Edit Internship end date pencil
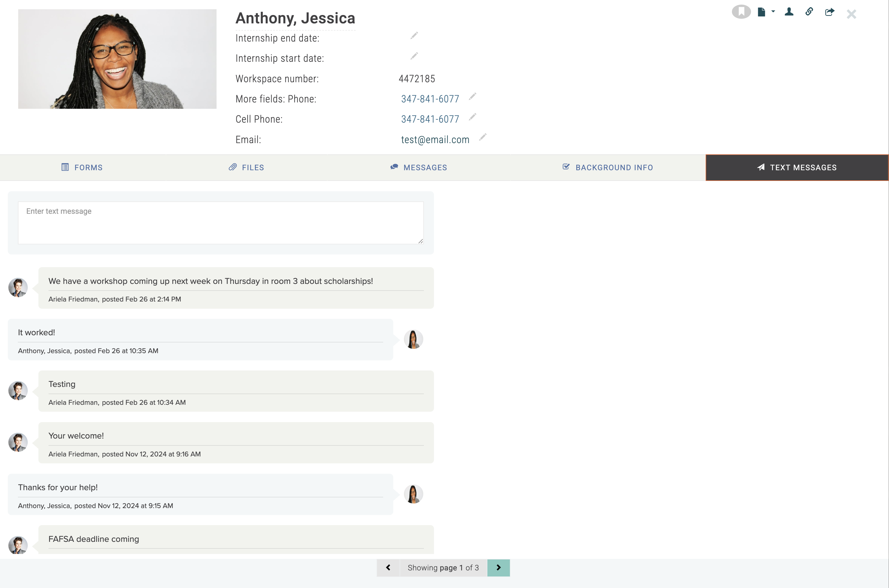This screenshot has height=588, width=889. click(414, 35)
